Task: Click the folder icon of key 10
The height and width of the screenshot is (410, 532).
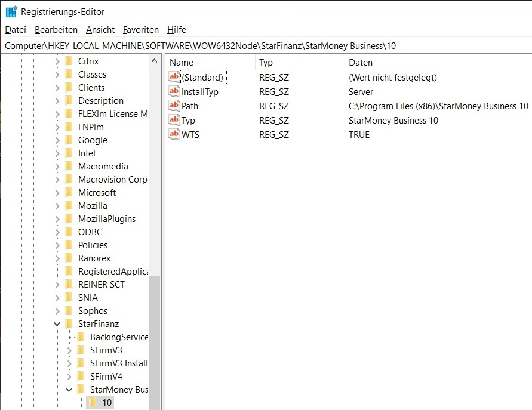Action: [93, 402]
